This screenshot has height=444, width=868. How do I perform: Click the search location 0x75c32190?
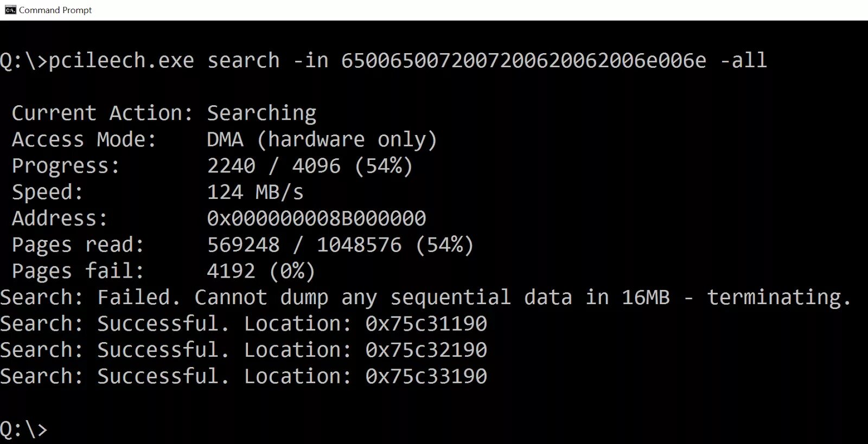click(426, 350)
